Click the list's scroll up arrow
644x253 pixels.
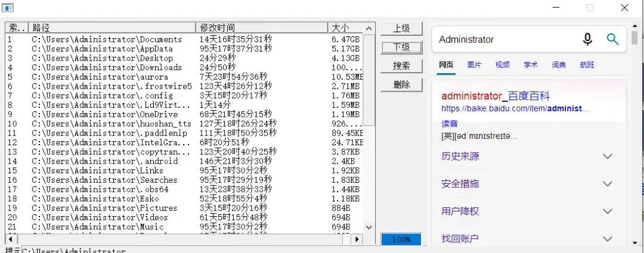[x=369, y=29]
